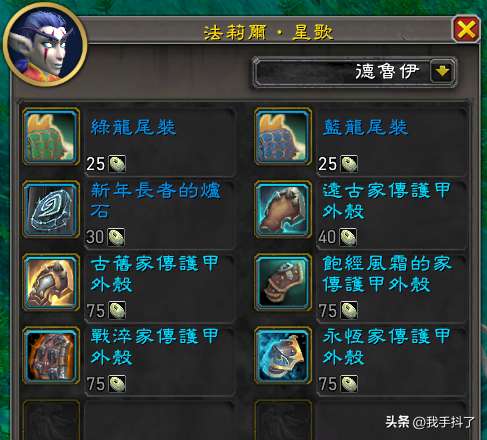Click the night elf vendor portrait

[45, 45]
